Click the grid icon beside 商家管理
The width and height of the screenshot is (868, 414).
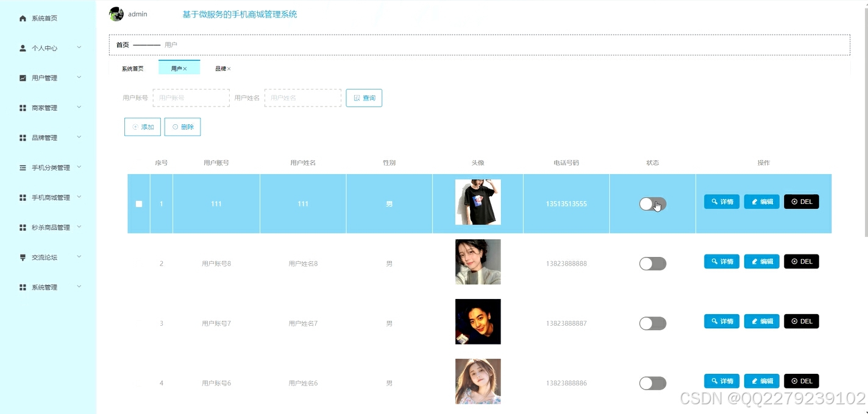[x=23, y=108]
